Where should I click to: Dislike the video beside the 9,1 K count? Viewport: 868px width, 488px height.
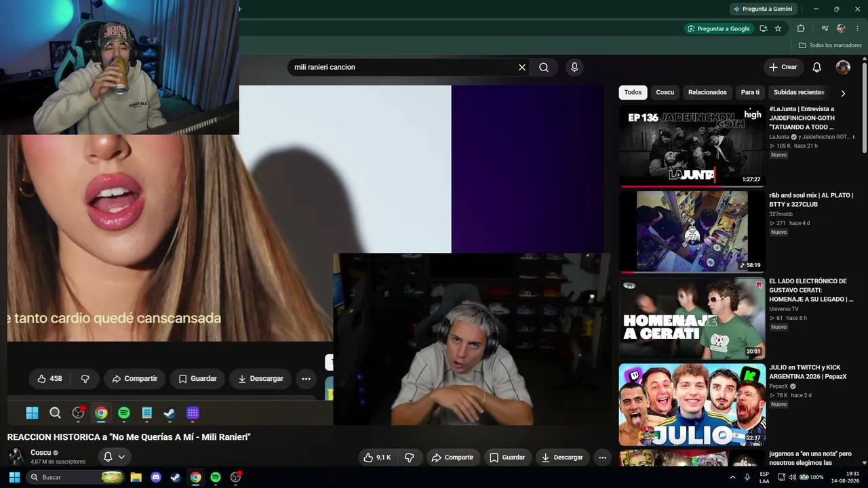tap(409, 457)
